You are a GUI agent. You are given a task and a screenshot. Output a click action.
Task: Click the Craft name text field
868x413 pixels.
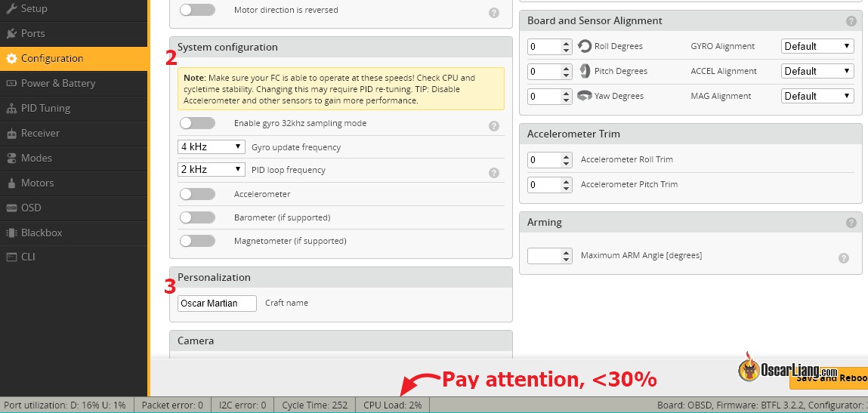click(217, 304)
